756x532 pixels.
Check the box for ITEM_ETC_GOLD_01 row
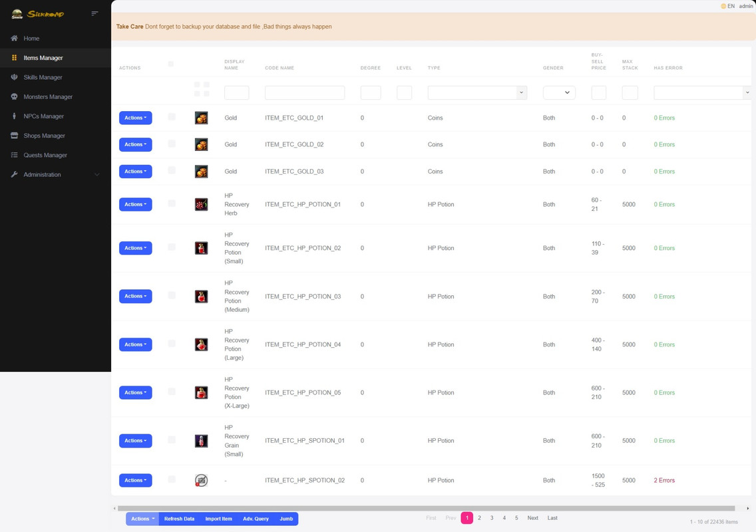pyautogui.click(x=172, y=117)
